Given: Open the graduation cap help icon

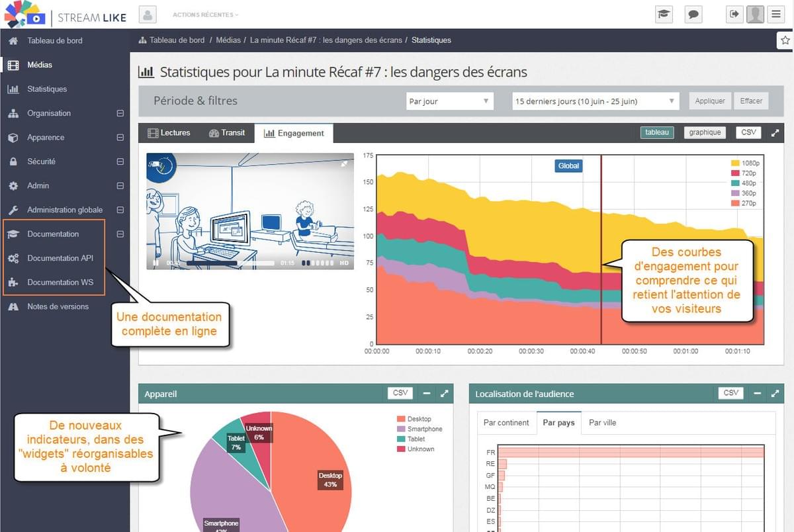Looking at the screenshot, I should pyautogui.click(x=663, y=14).
